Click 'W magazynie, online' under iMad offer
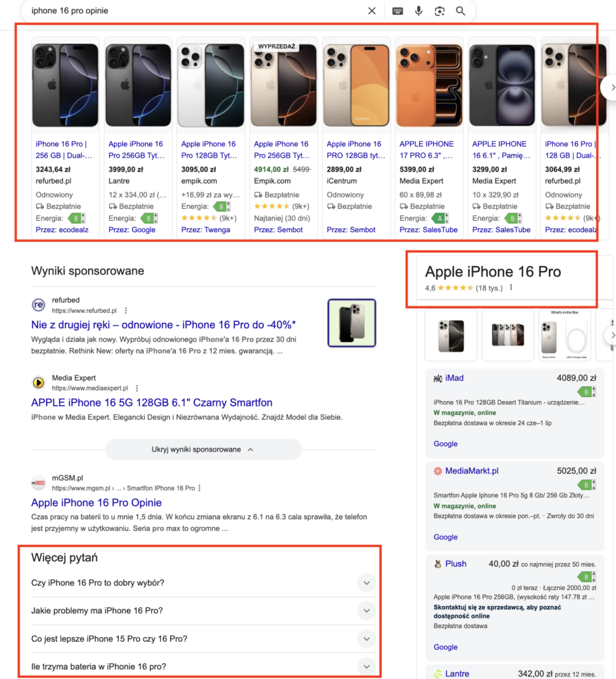616x679 pixels. tap(465, 412)
